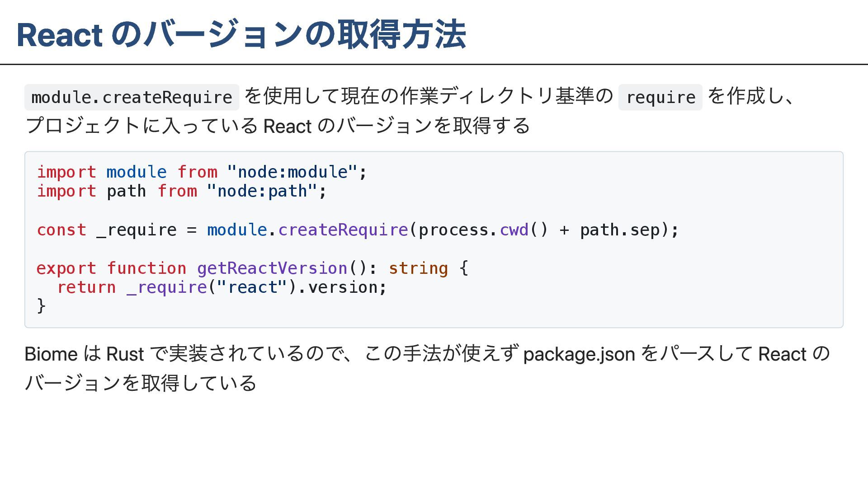Click the inline code 'module.createRequire'
868x488 pixels.
132,97
